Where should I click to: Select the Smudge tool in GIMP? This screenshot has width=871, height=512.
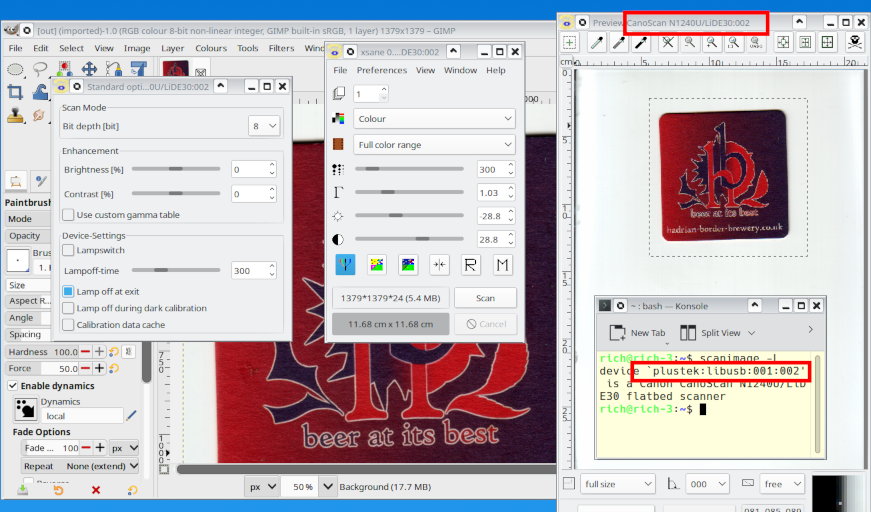[39, 116]
